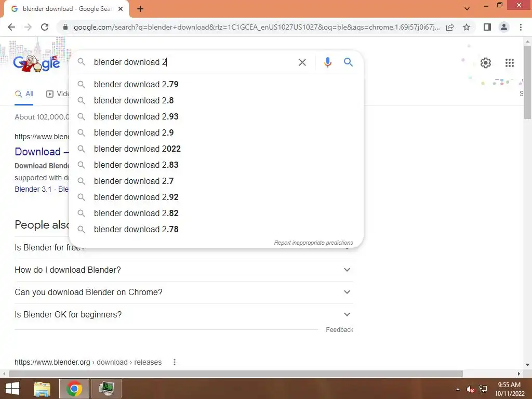This screenshot has height=399, width=532.
Task: Click the network tray icon
Action: click(483, 389)
